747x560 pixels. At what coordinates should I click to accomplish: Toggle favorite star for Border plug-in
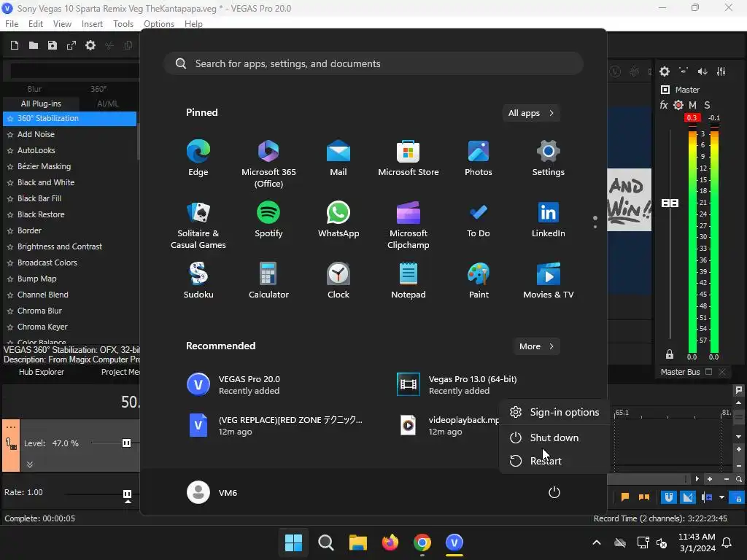click(x=10, y=231)
